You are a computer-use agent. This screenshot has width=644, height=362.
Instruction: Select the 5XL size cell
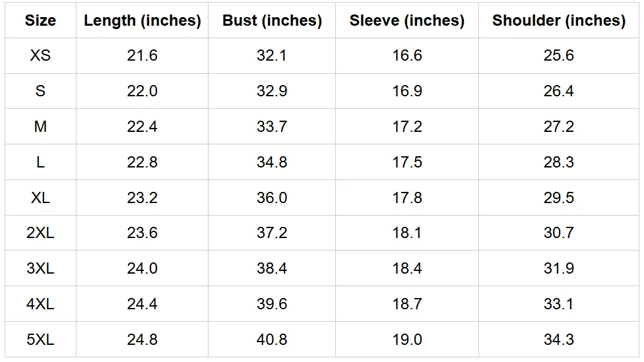pyautogui.click(x=40, y=340)
